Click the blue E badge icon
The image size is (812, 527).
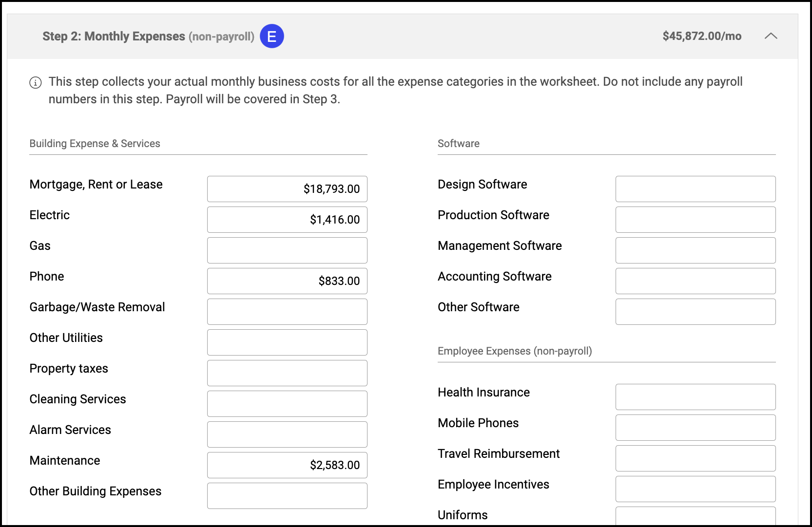point(272,36)
